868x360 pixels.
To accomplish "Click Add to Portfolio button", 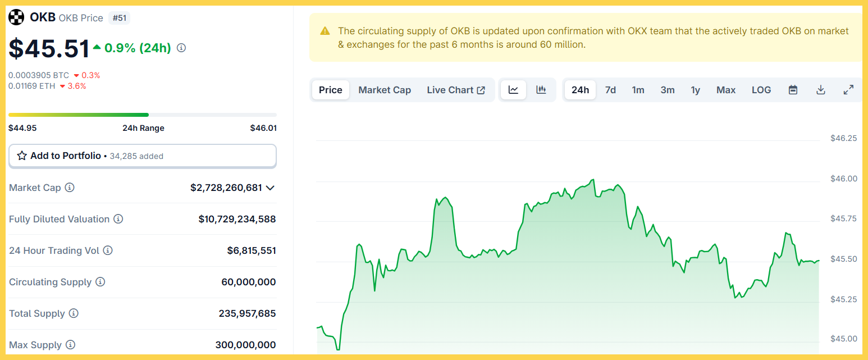I will [x=143, y=156].
